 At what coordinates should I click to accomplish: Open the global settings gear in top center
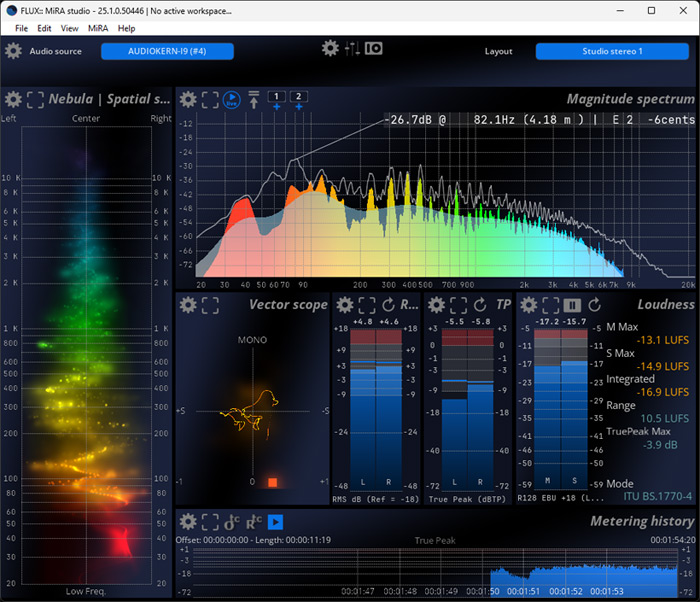point(330,48)
